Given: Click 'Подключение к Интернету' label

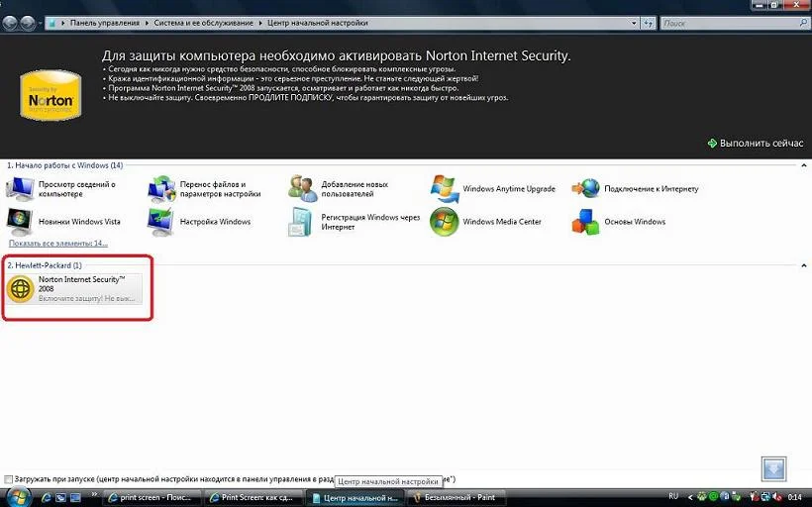Looking at the screenshot, I should (651, 189).
